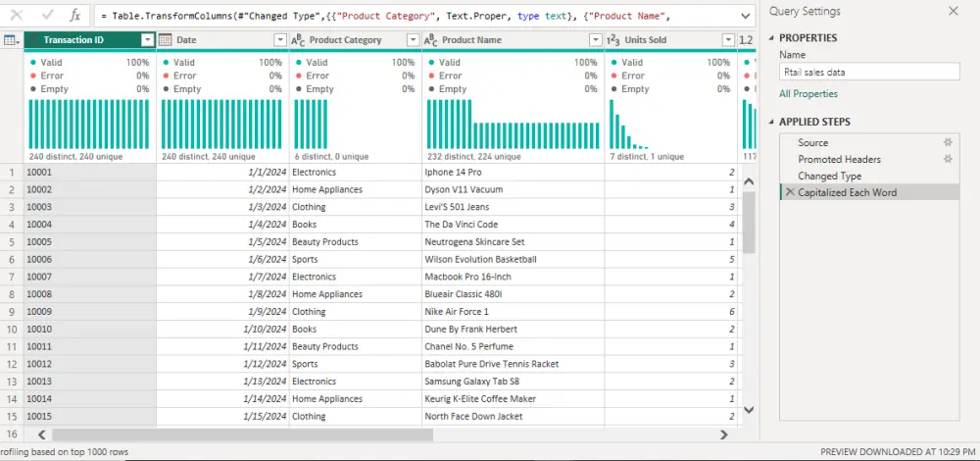Click cell 10005 in Transaction ID
This screenshot has height=461, width=980.
coord(90,241)
